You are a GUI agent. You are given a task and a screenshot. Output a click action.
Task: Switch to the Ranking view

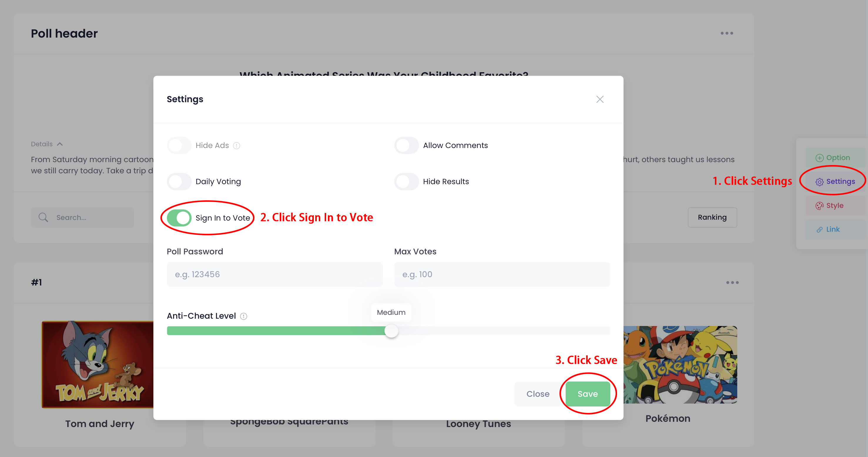tap(712, 217)
